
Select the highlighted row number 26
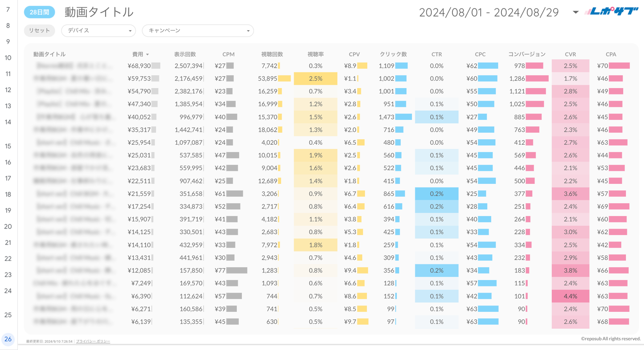8,339
